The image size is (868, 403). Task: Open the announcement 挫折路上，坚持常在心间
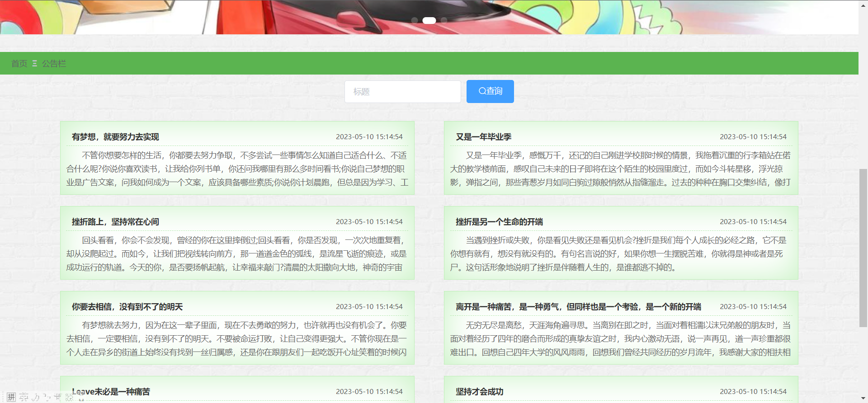[x=115, y=222]
